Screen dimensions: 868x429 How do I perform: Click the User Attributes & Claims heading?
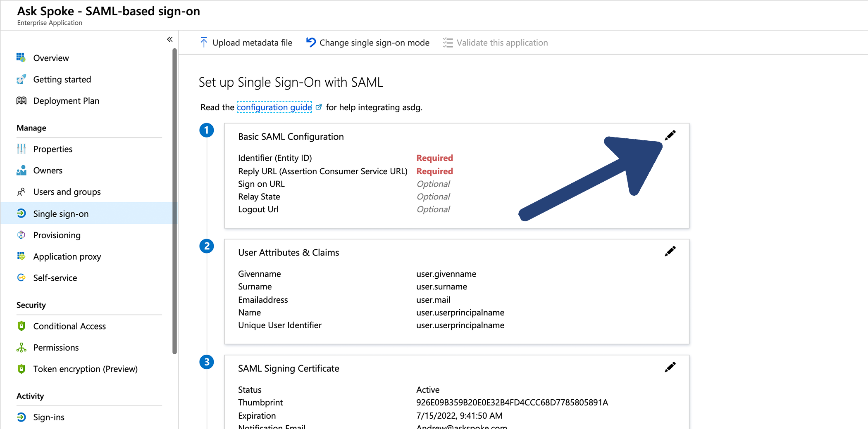(289, 253)
